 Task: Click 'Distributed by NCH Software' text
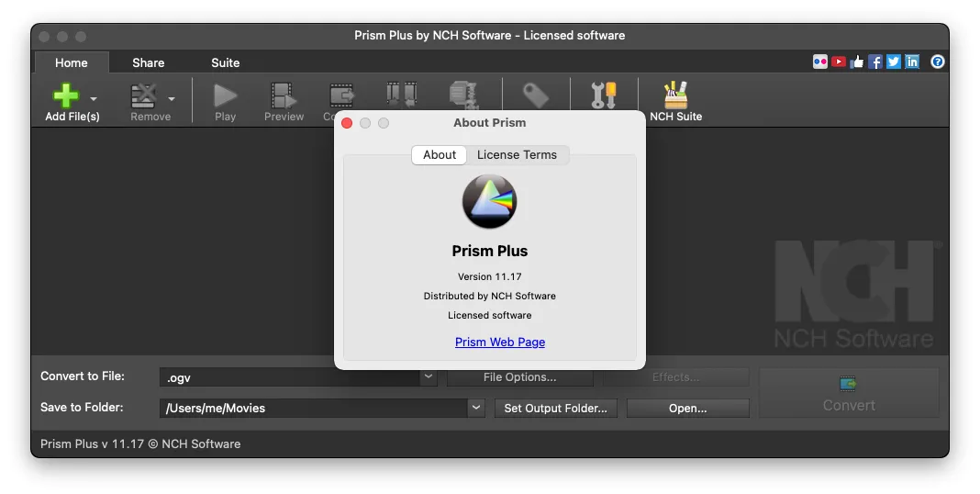[489, 296]
